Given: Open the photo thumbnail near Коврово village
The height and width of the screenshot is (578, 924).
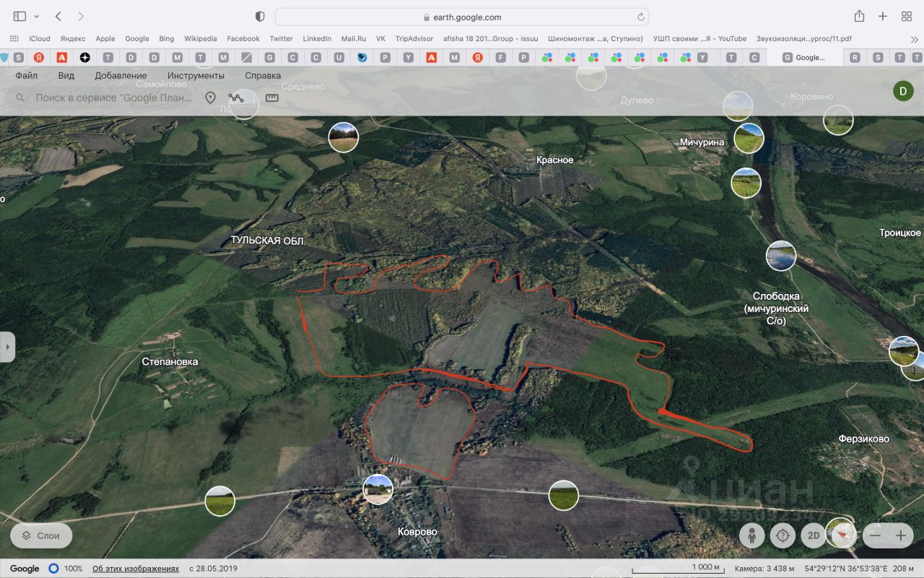Looking at the screenshot, I should point(378,489).
